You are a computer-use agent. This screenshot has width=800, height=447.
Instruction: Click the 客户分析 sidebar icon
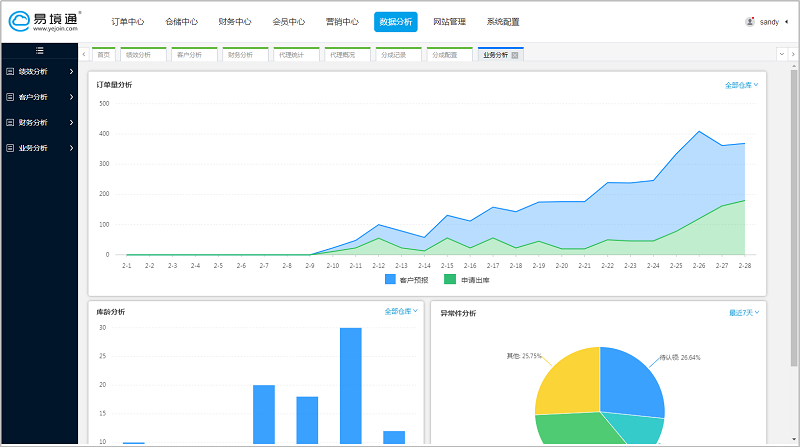point(10,97)
